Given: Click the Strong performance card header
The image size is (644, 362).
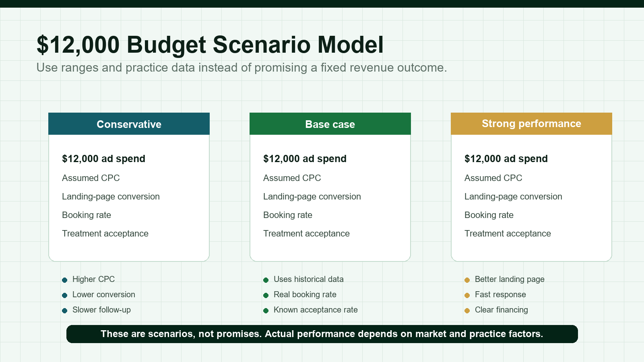Looking at the screenshot, I should (x=531, y=123).
